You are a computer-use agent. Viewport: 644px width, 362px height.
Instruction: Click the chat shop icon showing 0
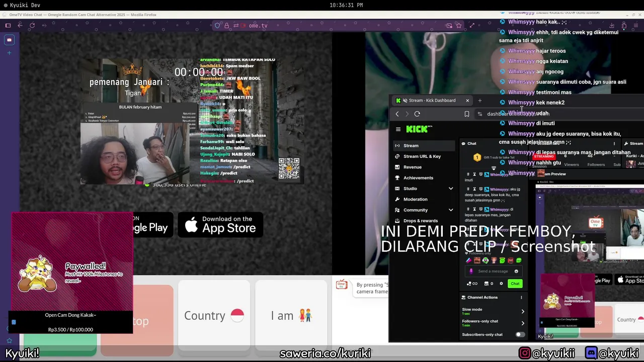[489, 284]
